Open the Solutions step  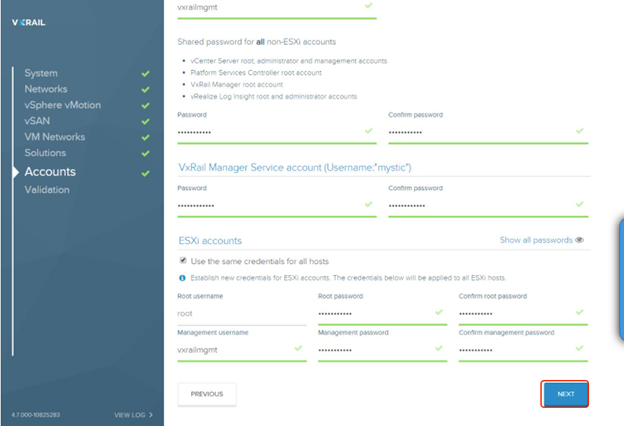(45, 153)
